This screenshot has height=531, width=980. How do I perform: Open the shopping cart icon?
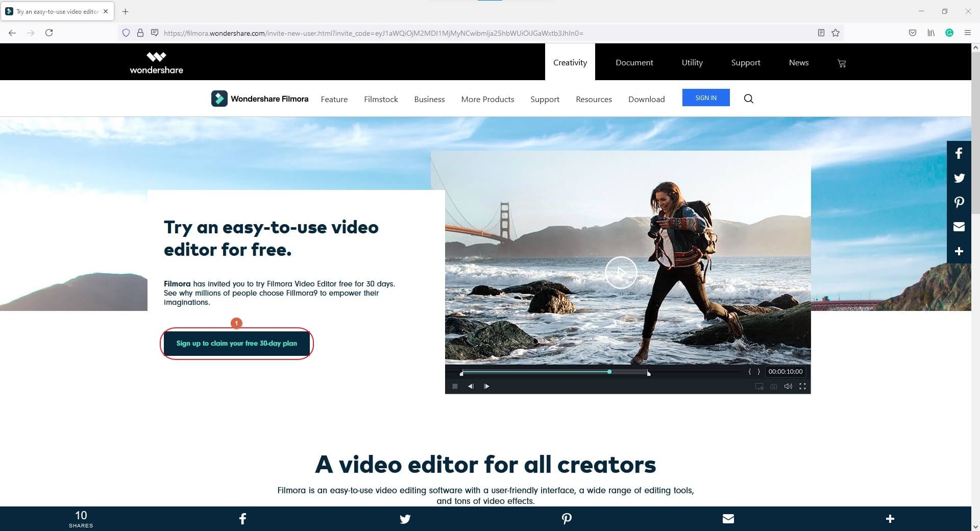pos(842,63)
